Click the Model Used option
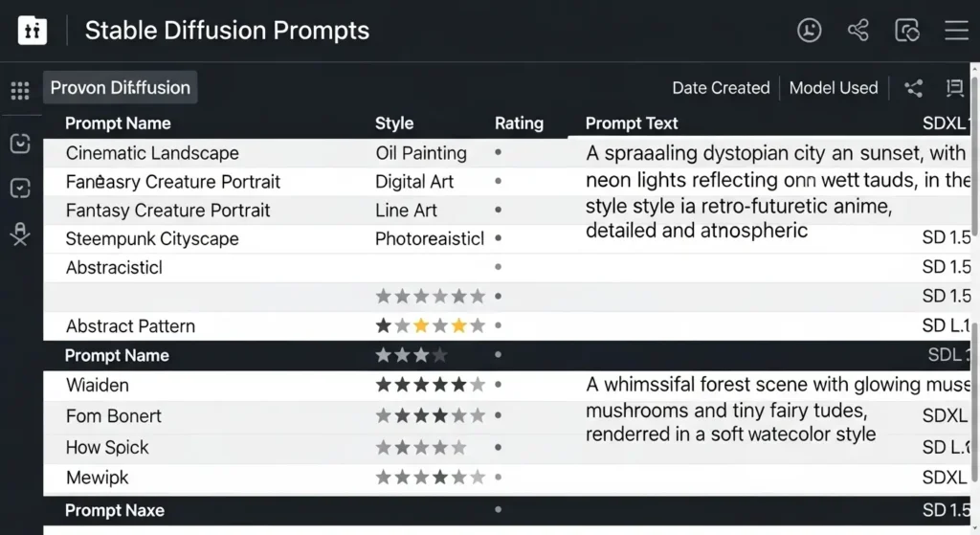 834,88
